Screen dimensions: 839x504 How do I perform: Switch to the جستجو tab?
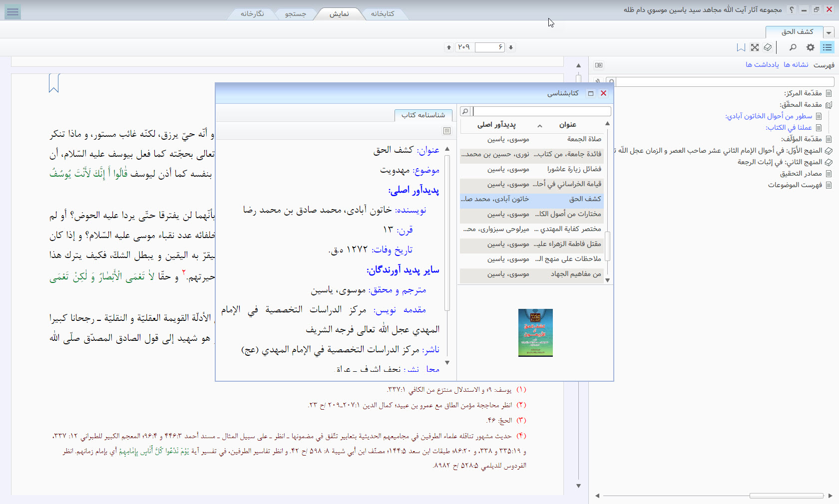tap(296, 14)
